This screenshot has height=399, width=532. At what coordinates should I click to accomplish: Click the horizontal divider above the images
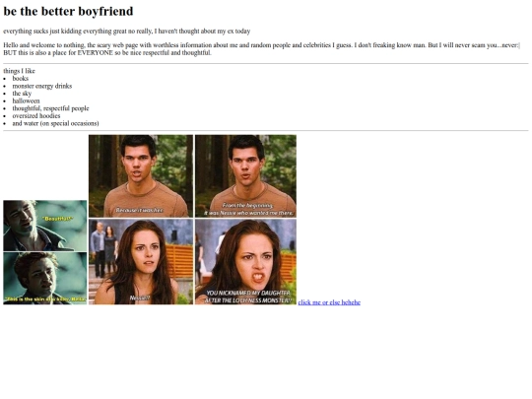click(266, 130)
